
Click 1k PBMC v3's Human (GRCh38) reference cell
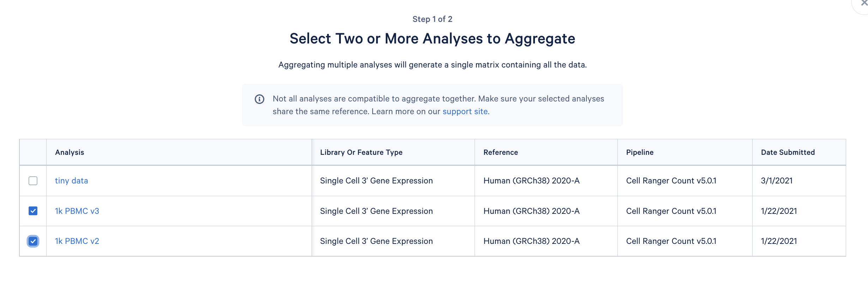point(531,211)
